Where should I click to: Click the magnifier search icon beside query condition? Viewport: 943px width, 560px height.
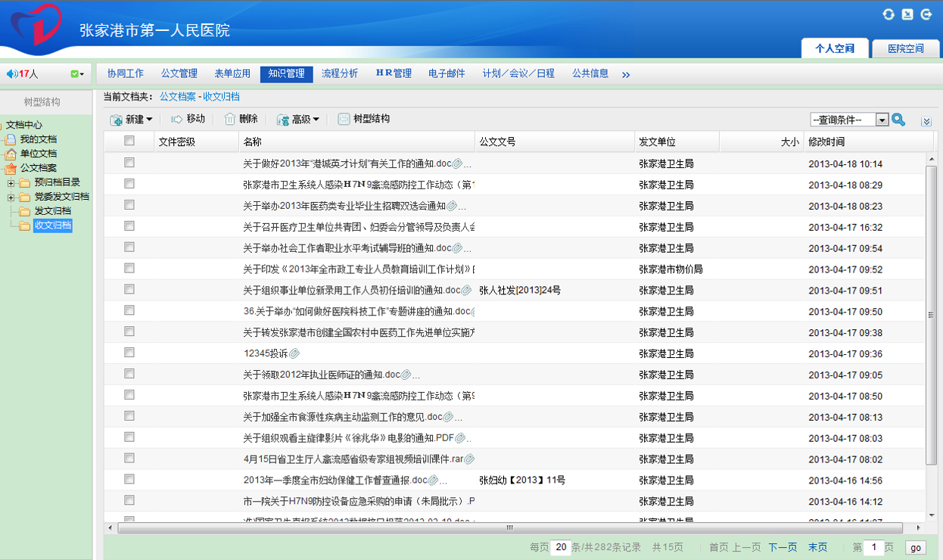pyautogui.click(x=898, y=120)
